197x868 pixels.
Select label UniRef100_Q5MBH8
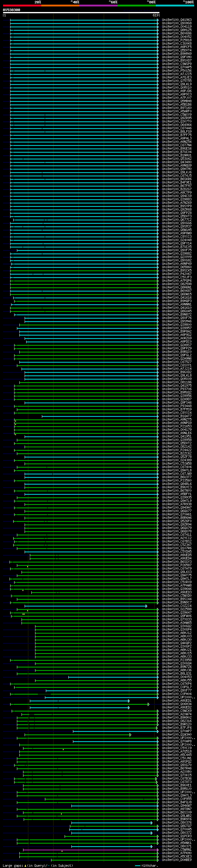pos(177,101)
